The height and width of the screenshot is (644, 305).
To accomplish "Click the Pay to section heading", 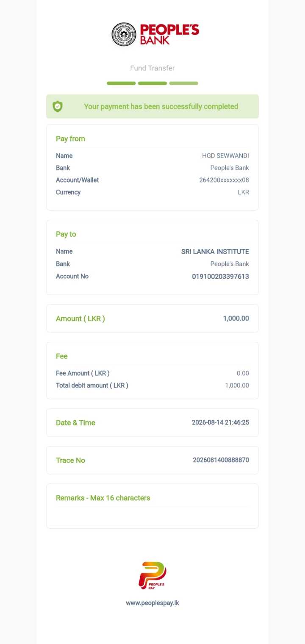I will [x=66, y=234].
